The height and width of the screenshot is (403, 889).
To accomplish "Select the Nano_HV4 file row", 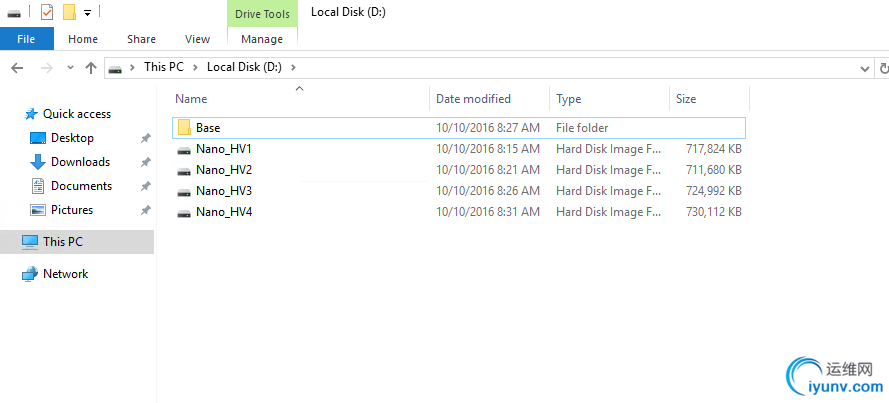I will coord(224,212).
